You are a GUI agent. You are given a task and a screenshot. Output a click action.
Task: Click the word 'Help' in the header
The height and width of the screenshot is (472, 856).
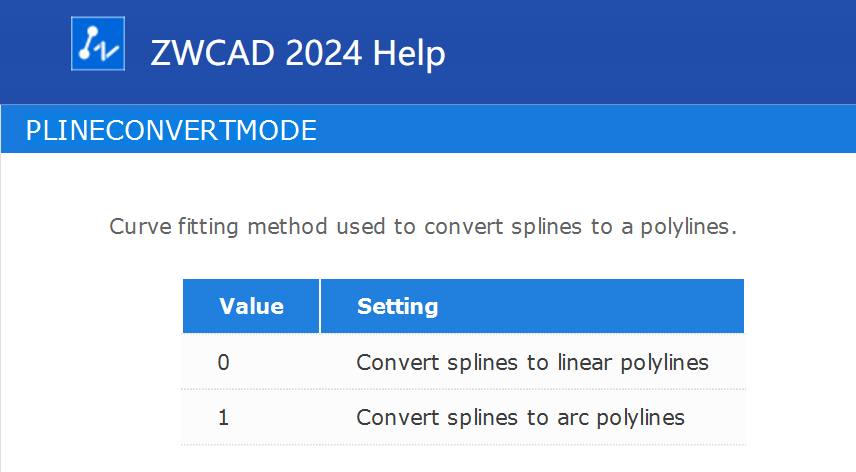click(409, 54)
